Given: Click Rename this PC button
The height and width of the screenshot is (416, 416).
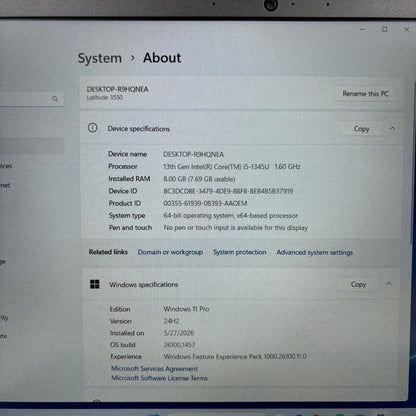Looking at the screenshot, I should click(365, 94).
